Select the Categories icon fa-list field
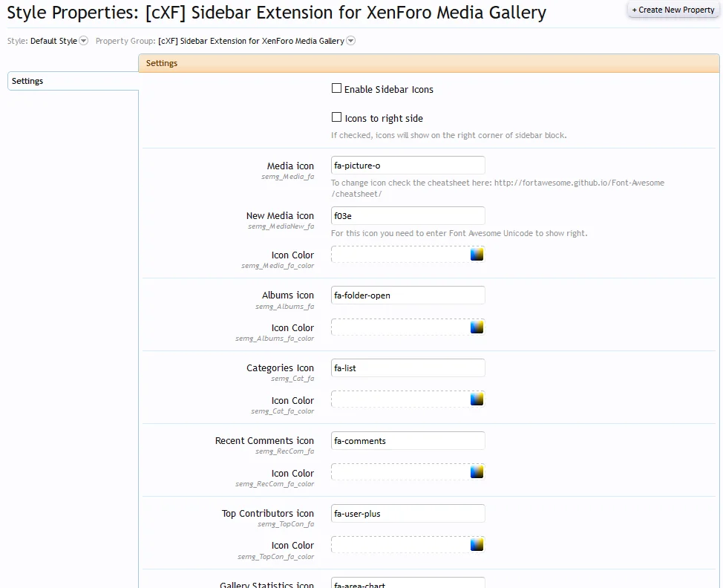 tap(408, 368)
